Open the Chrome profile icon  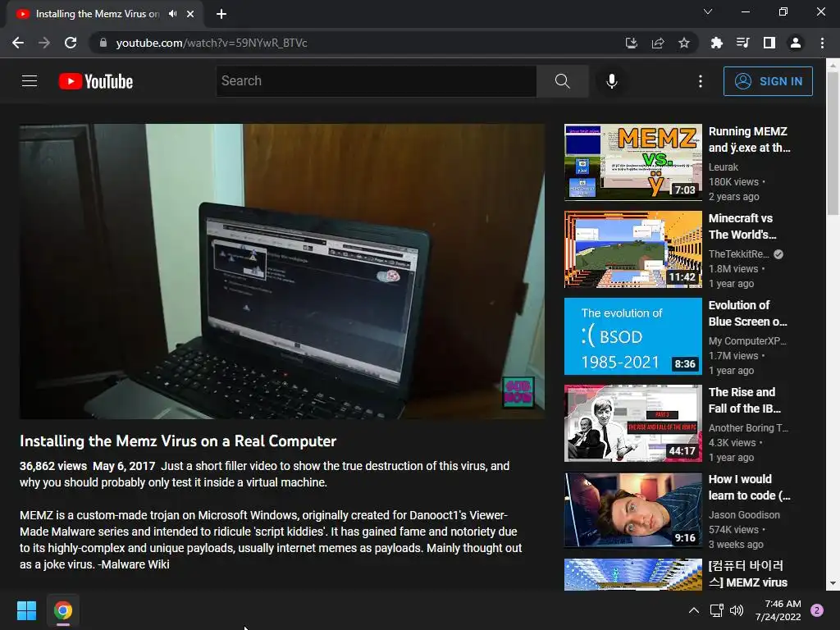(x=796, y=43)
